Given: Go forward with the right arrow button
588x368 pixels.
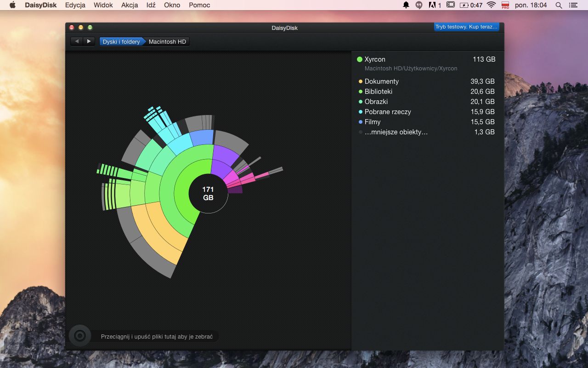Looking at the screenshot, I should coord(89,41).
